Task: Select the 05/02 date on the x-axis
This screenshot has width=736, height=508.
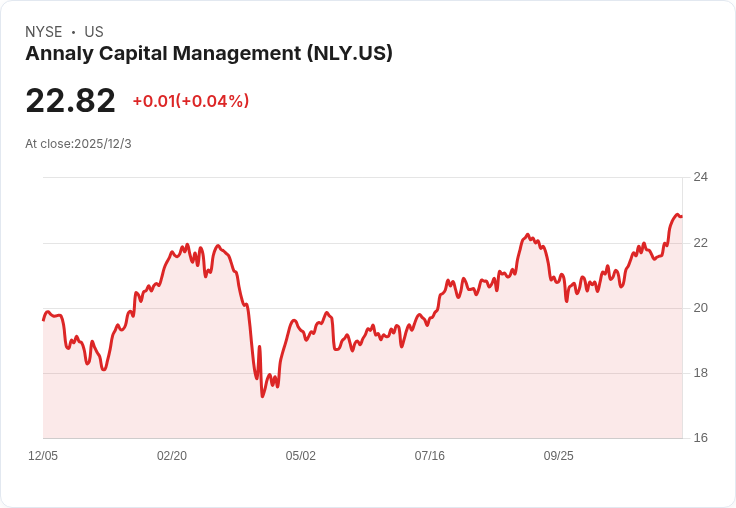Action: (301, 456)
